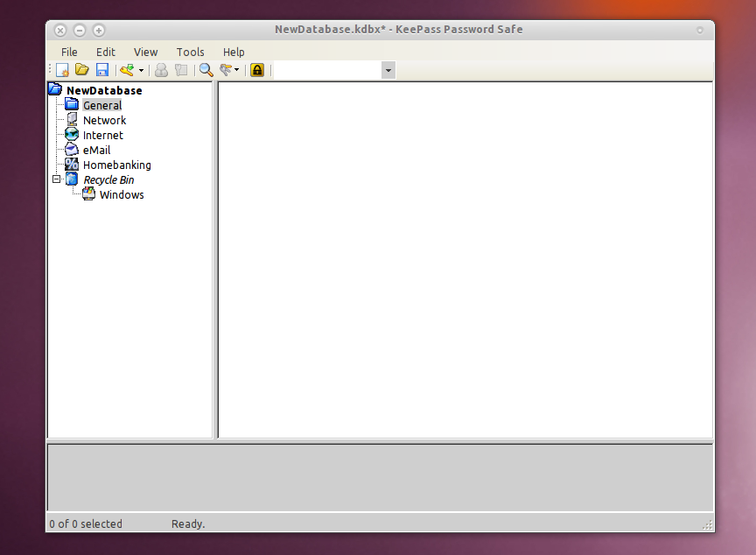Open the Show Entries dropdown arrow

pos(237,70)
